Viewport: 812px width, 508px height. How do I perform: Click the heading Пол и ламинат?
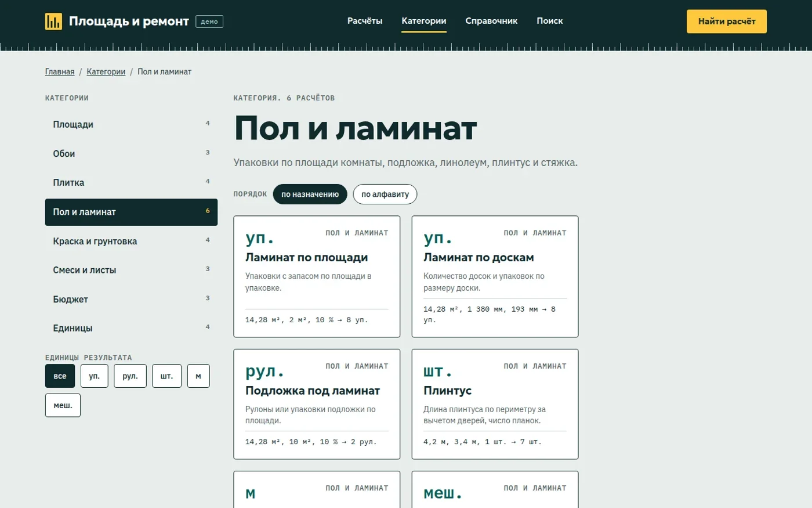point(356,128)
